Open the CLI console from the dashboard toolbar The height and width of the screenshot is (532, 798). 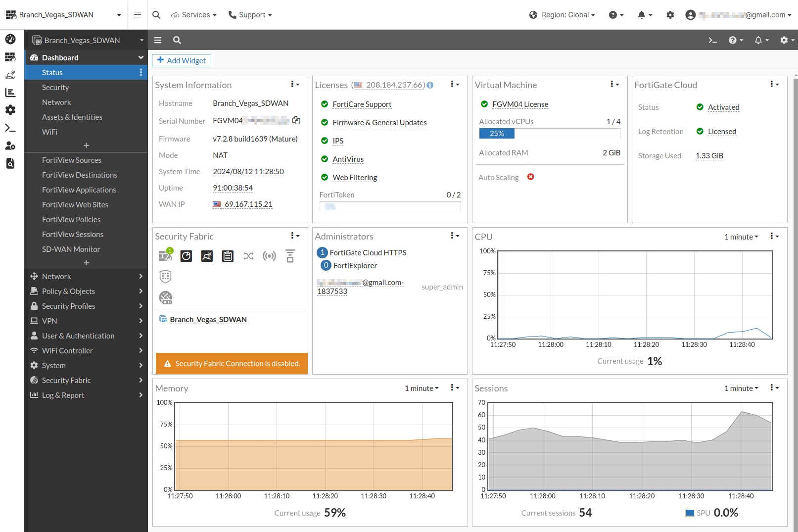(712, 40)
